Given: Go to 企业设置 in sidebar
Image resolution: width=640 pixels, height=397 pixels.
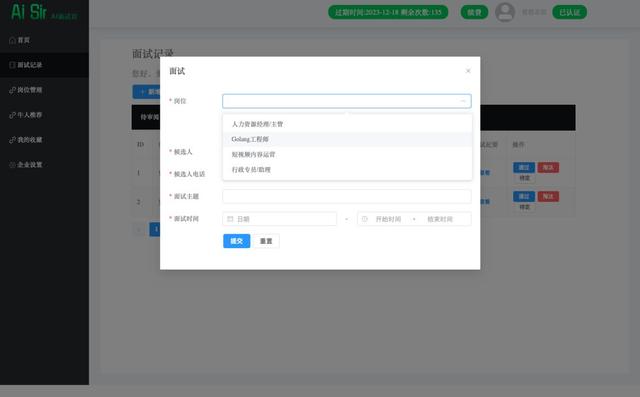Looking at the screenshot, I should click(x=44, y=165).
